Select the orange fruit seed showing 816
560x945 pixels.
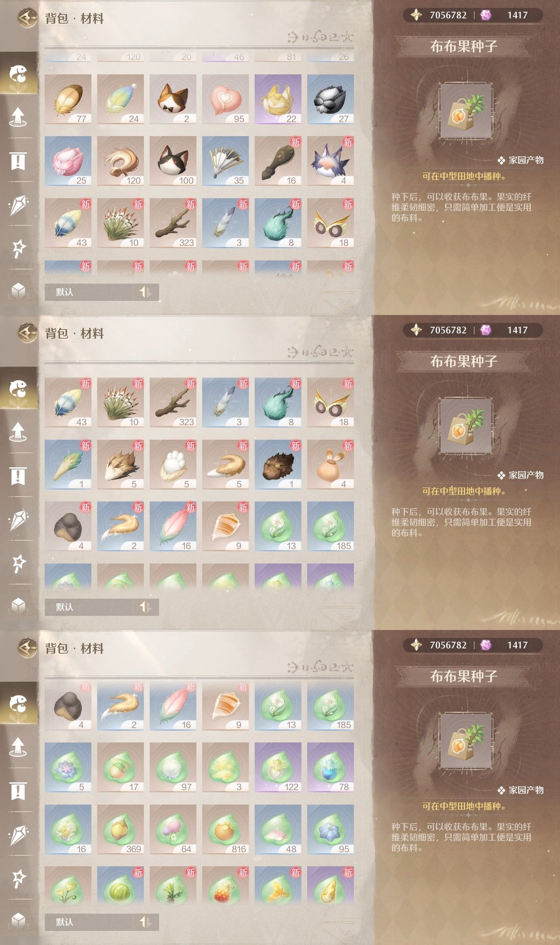[x=225, y=829]
